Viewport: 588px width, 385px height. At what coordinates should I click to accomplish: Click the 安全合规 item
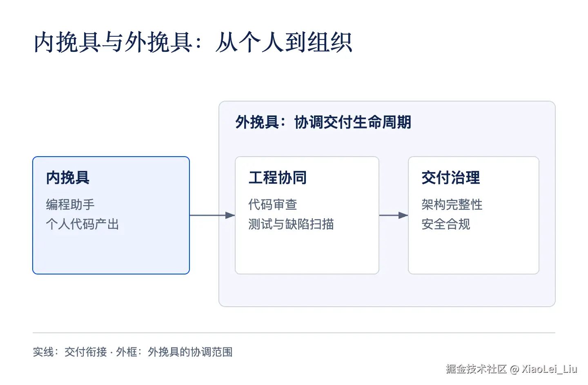coord(446,224)
